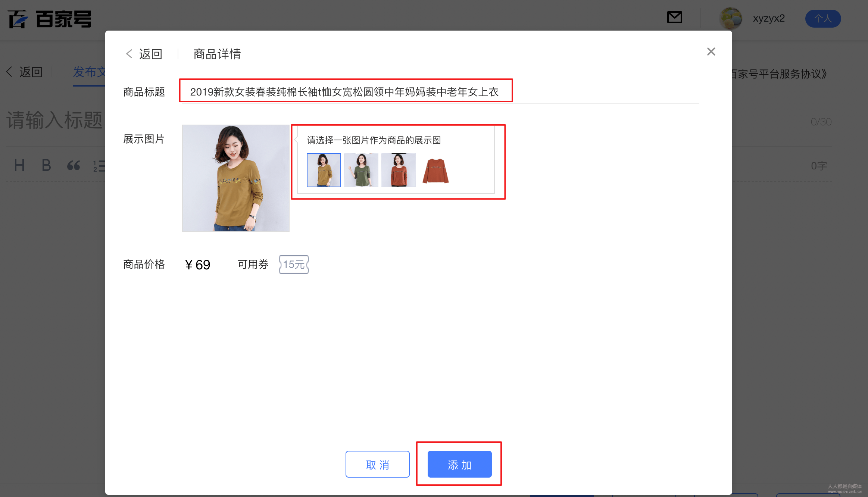Image resolution: width=868 pixels, height=497 pixels.
Task: Toggle bold B formatting icon
Action: click(46, 165)
